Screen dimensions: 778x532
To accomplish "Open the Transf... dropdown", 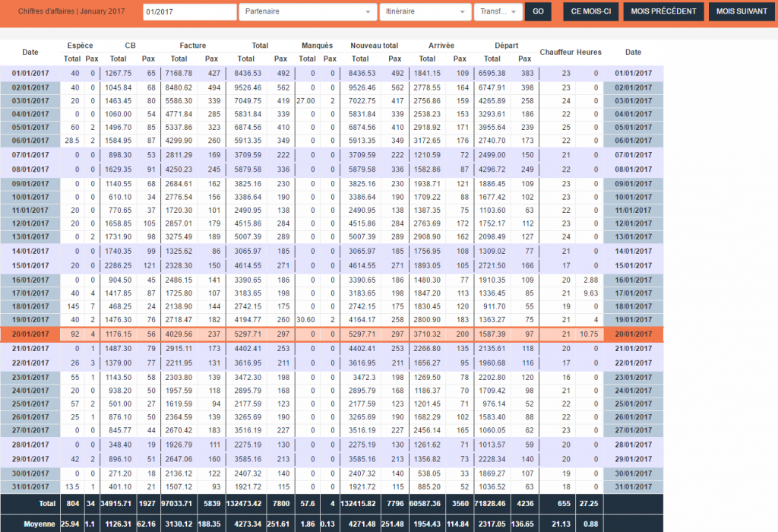I will 498,12.
